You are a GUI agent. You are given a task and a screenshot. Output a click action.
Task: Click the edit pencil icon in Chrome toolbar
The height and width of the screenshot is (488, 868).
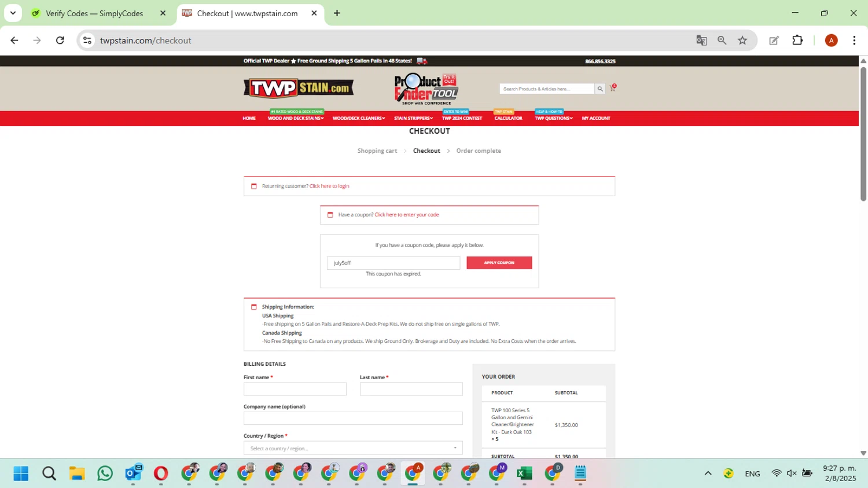[774, 41]
